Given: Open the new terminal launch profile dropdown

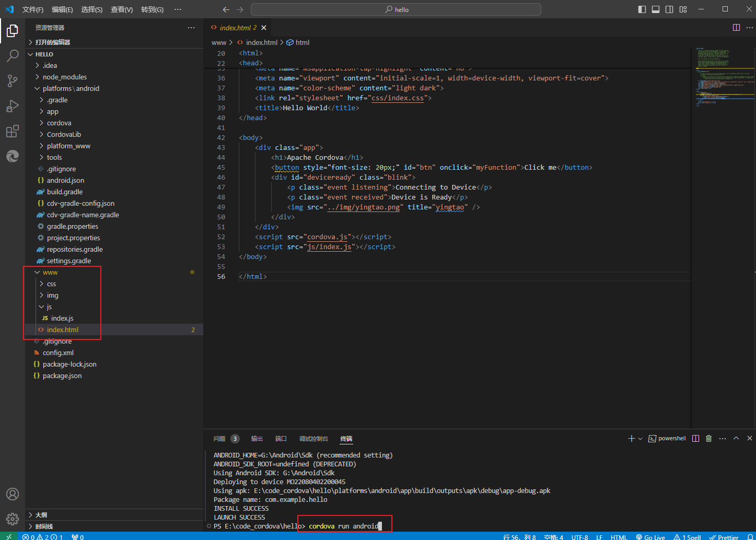Looking at the screenshot, I should (x=640, y=439).
